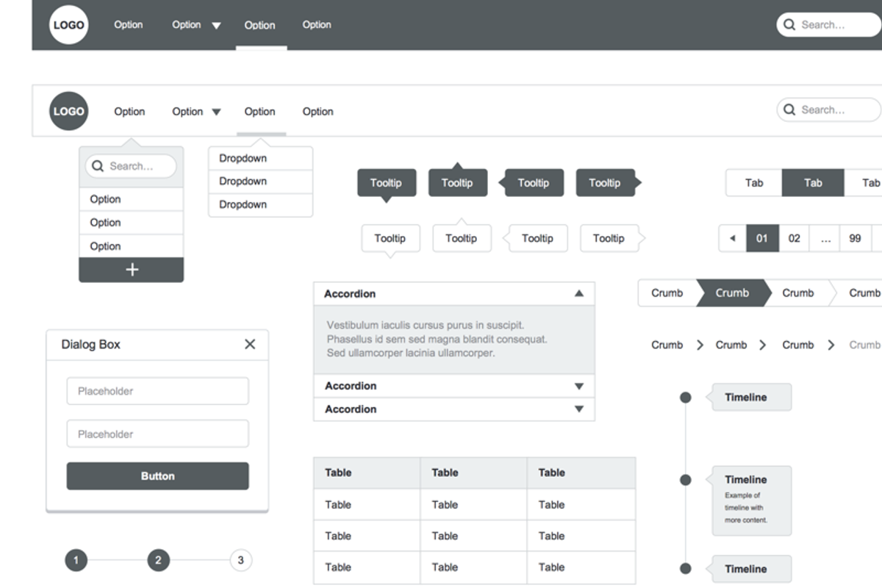882x588 pixels.
Task: Go to previous page with pagination left arrow
Action: point(732,238)
